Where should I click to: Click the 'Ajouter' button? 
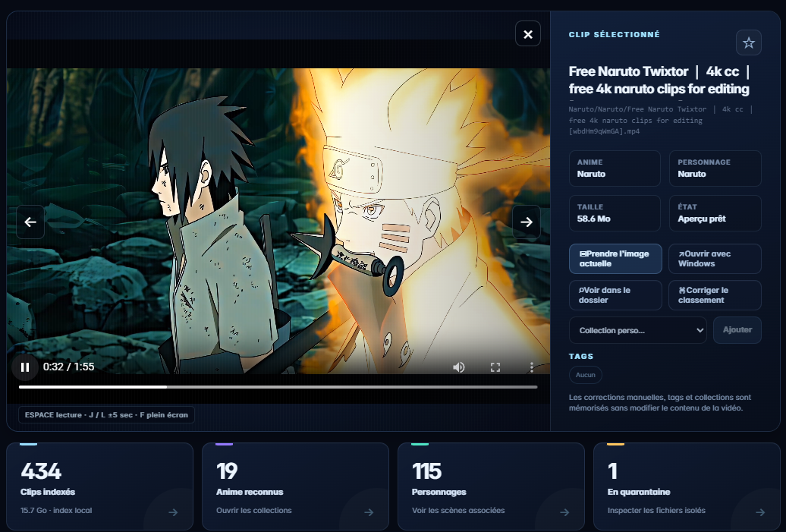click(x=737, y=330)
